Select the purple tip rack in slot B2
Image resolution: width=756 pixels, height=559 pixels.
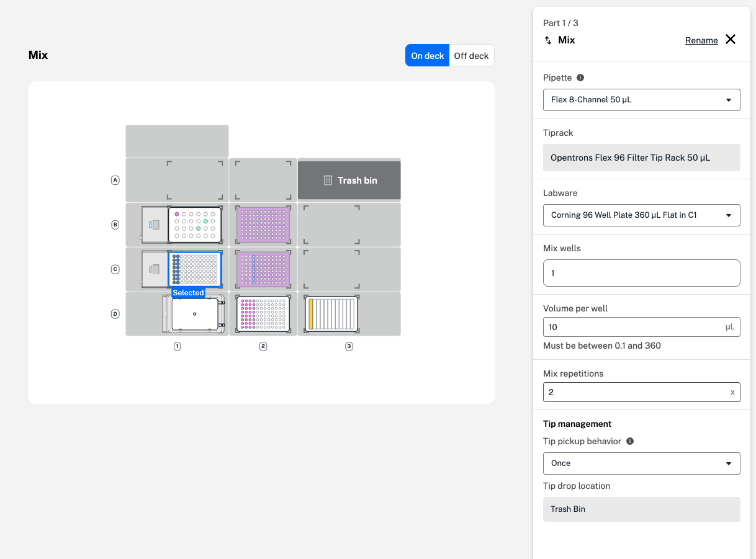[263, 225]
